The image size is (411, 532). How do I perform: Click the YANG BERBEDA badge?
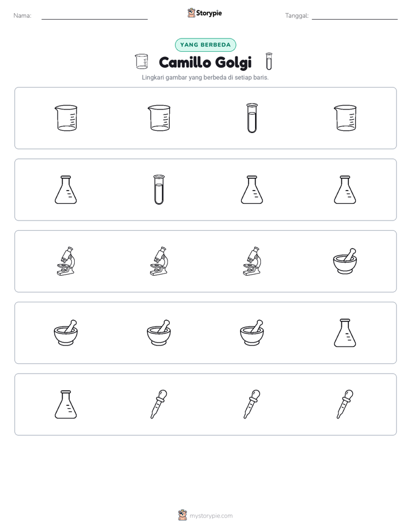click(205, 45)
